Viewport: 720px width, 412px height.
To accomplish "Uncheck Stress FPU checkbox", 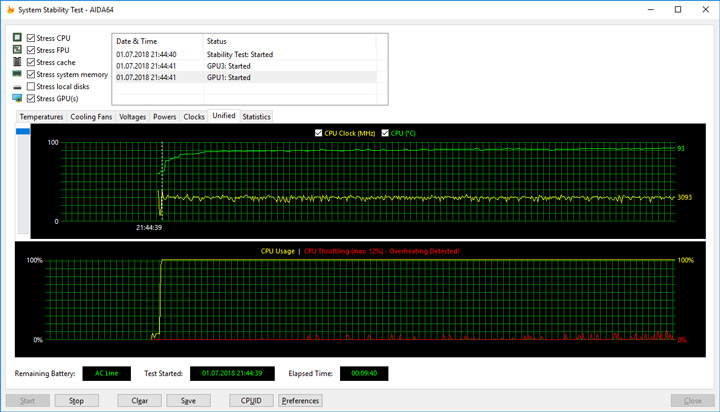I will (x=31, y=50).
